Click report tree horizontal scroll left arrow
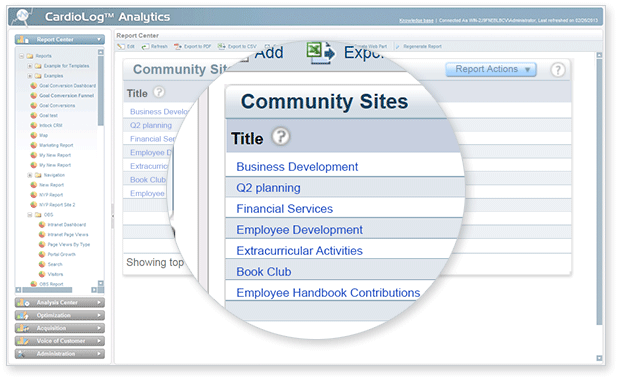 click(18, 290)
